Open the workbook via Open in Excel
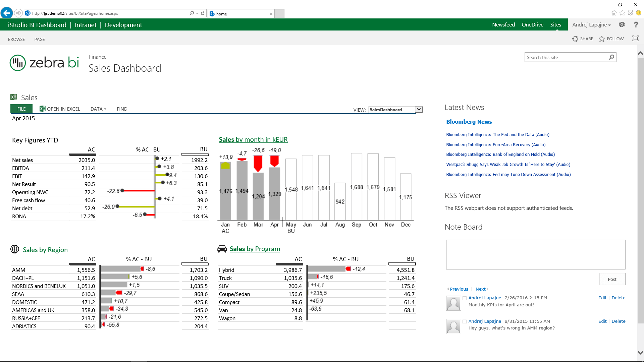The height and width of the screenshot is (362, 644). [60, 109]
